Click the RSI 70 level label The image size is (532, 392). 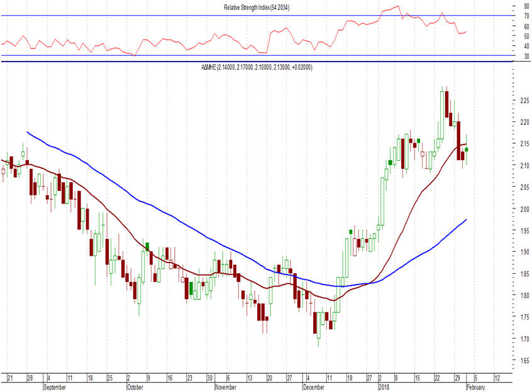click(526, 16)
